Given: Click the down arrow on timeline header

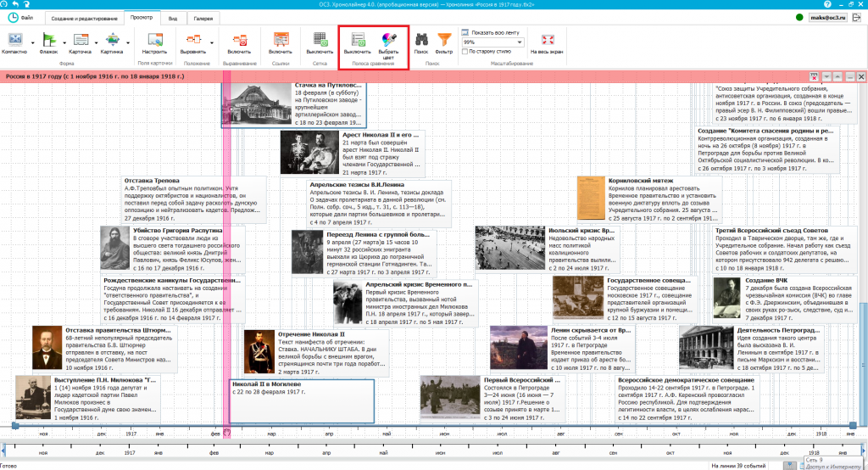Looking at the screenshot, I should pos(826,76).
